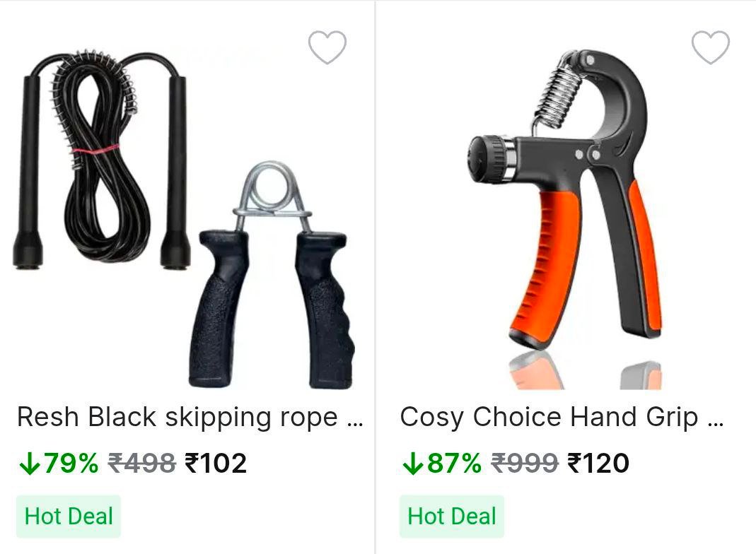
Task: Click green down arrow beside 87%
Action: tap(413, 464)
